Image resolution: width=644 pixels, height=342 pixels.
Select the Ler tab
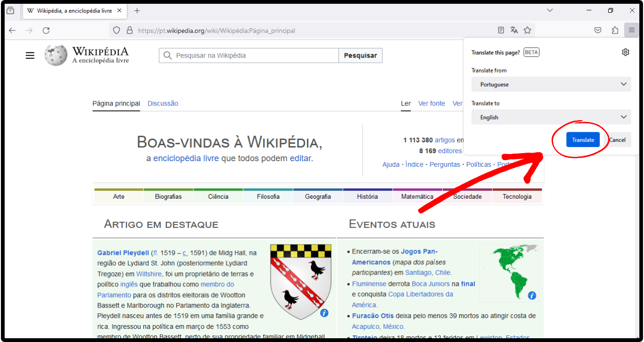click(x=405, y=103)
